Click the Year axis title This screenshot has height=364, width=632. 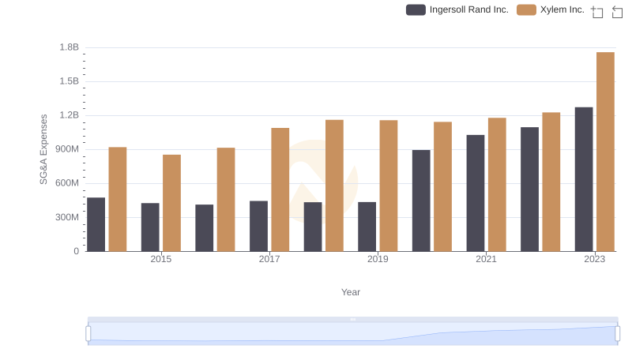(x=351, y=292)
